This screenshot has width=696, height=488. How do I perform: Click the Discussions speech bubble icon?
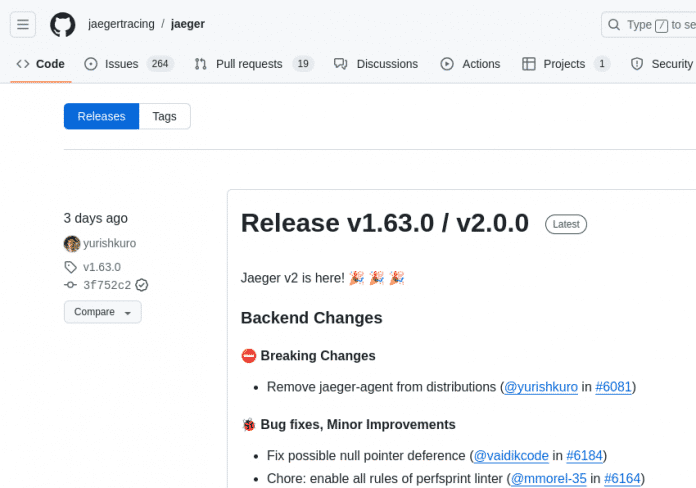point(340,64)
